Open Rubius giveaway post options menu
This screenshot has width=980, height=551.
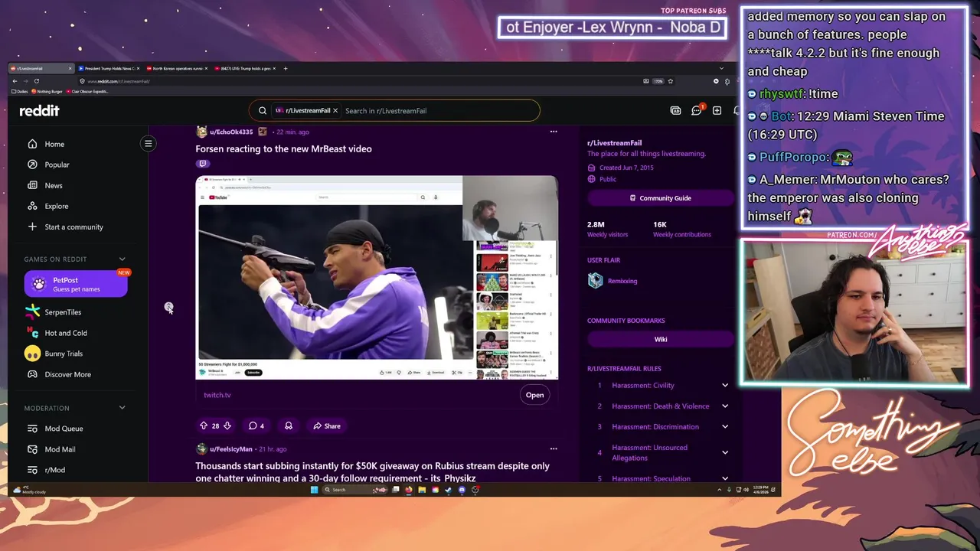click(x=554, y=449)
